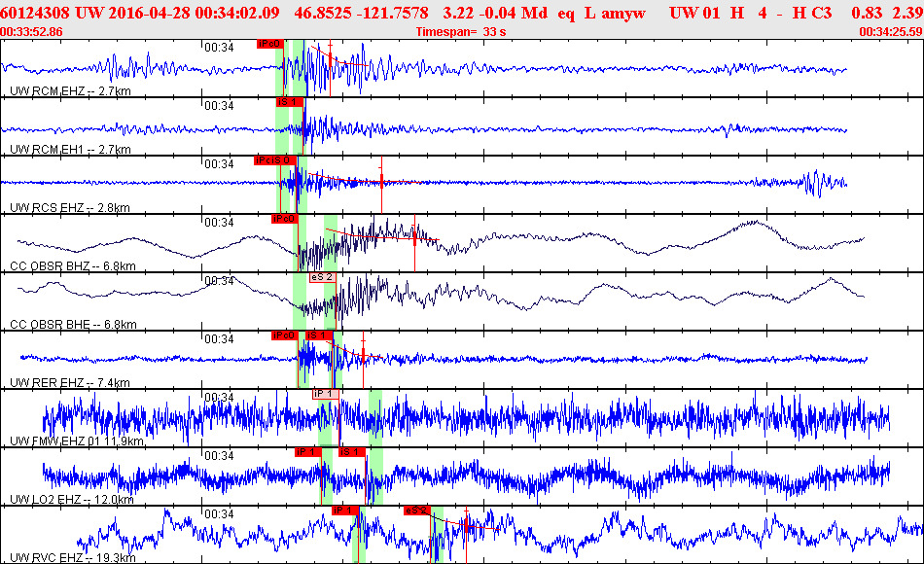Click the 'UW LO2 EHZ -- 12.0km' station label
The image size is (924, 564).
pos(72,500)
